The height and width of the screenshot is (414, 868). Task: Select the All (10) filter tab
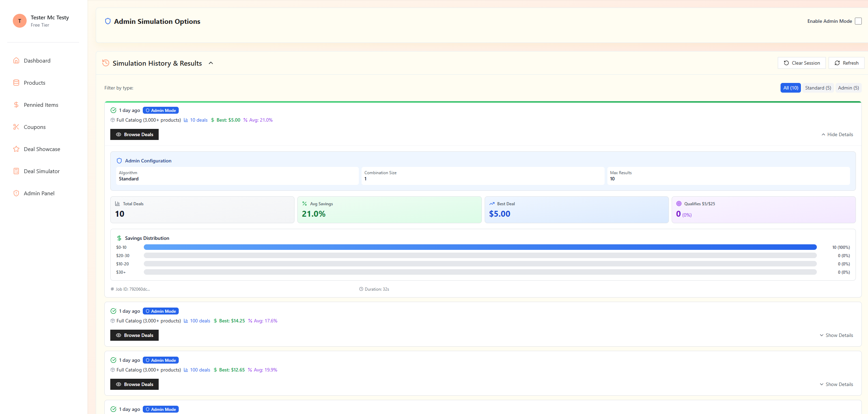(x=791, y=87)
